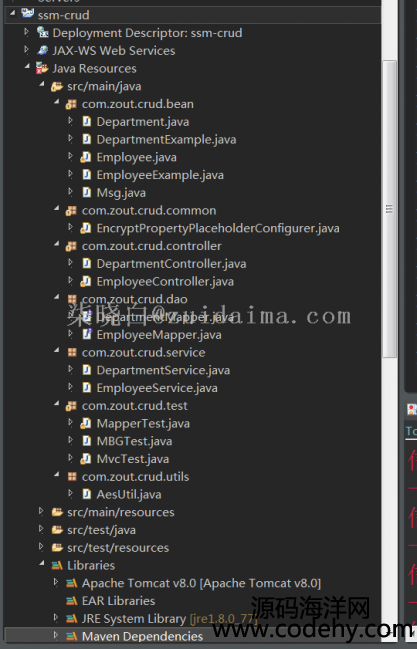Click the Deployment Descriptor icon
Viewport: 417px width, 649px height.
click(43, 32)
